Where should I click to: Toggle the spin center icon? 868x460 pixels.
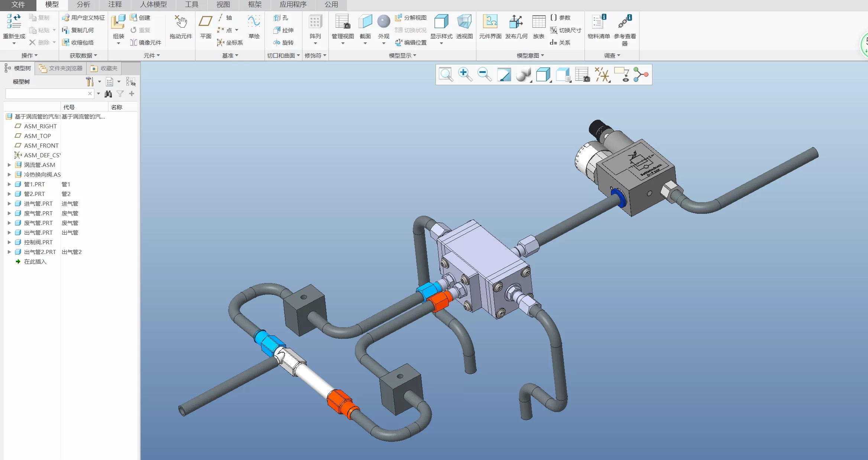point(641,74)
